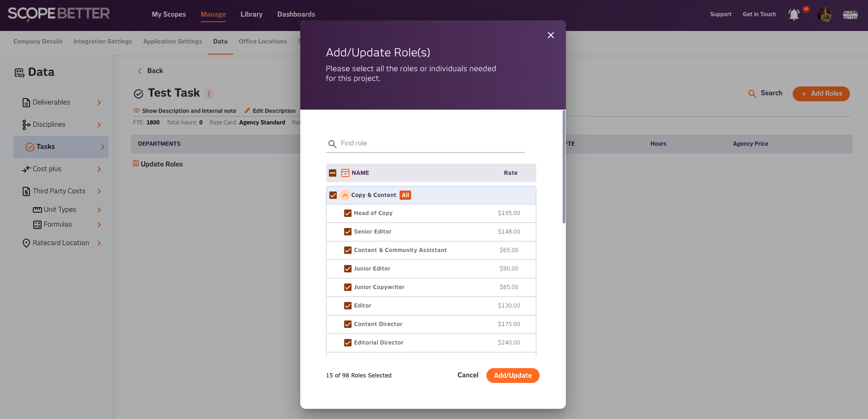868x419 pixels.
Task: Click the dialog's vertical scrollbar
Action: click(x=564, y=166)
